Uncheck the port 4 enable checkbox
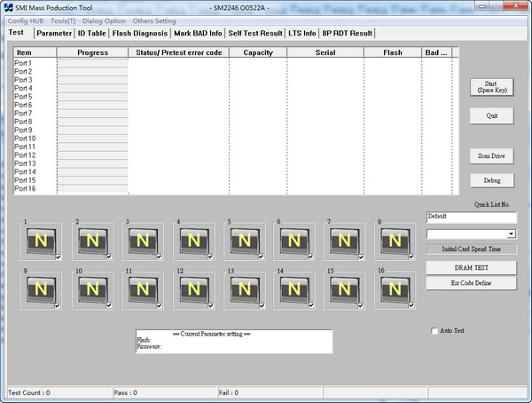This screenshot has height=403, width=532. pos(210,257)
